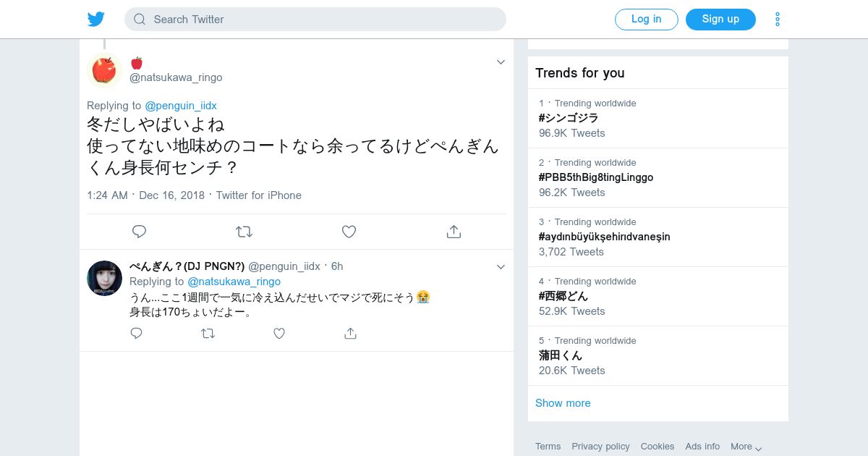The width and height of the screenshot is (868, 456).
Task: Reply to the penguin_iidx tweet
Action: pos(136,333)
